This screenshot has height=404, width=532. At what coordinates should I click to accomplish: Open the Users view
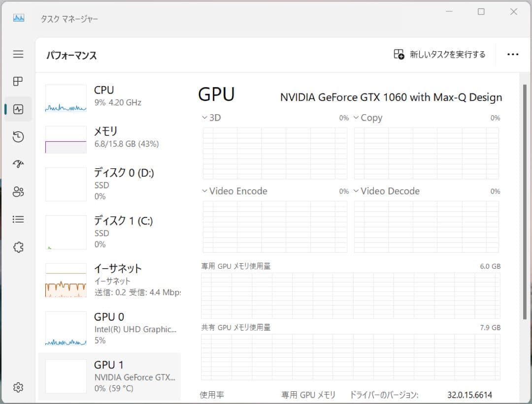(18, 192)
